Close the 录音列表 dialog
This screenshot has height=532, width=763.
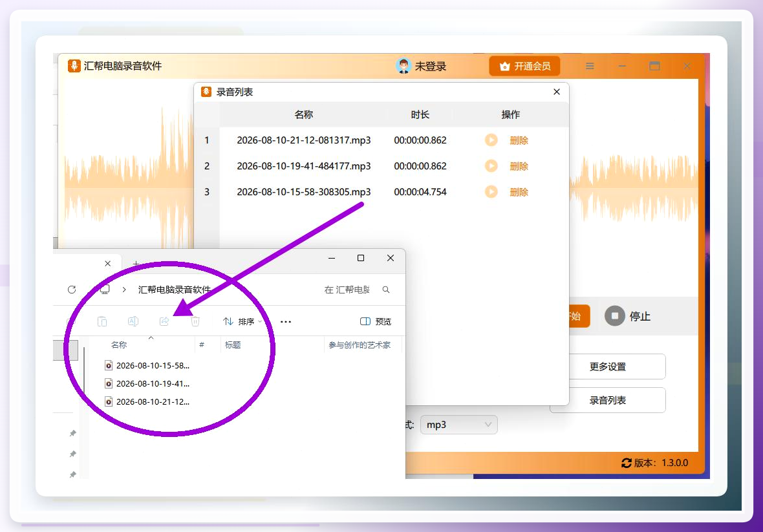pos(557,91)
